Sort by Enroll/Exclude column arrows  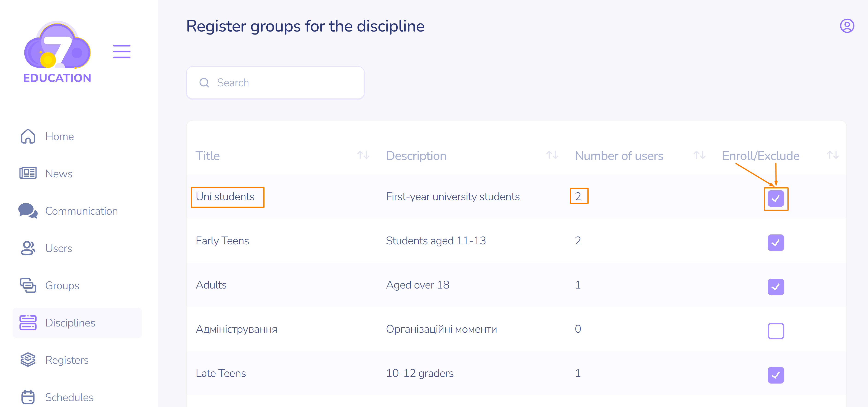832,155
